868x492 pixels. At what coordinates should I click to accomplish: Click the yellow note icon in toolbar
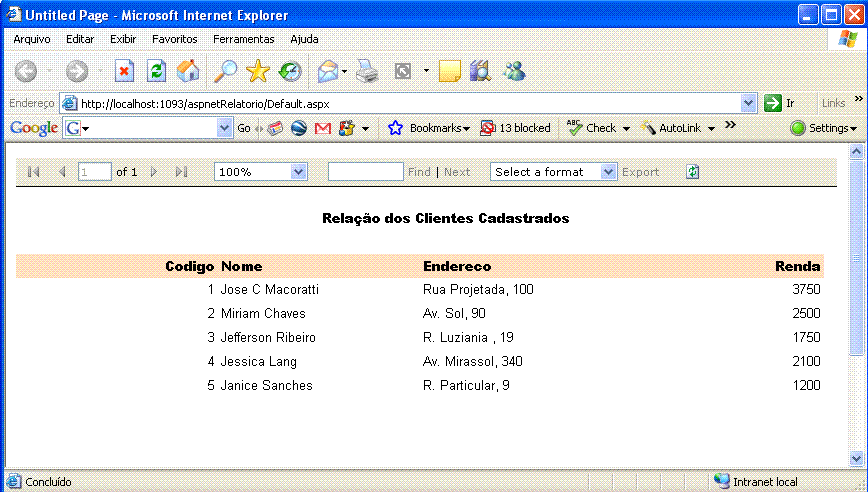coord(450,71)
